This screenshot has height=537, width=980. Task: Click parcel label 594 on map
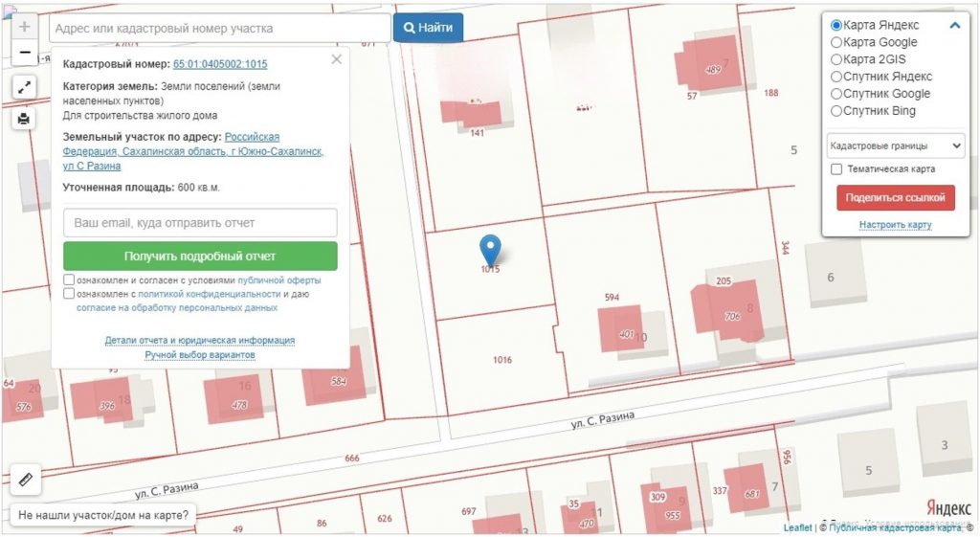[612, 297]
